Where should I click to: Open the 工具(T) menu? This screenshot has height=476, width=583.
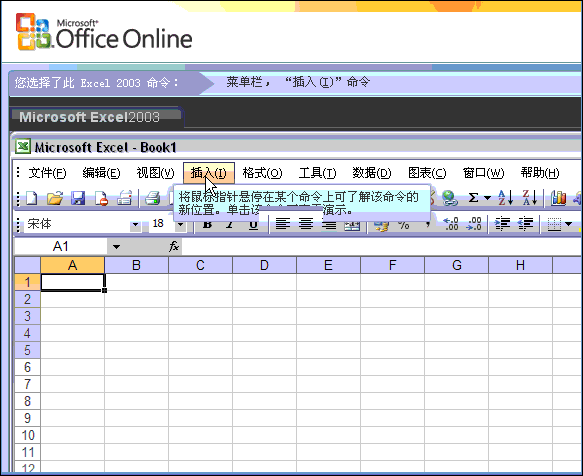[318, 173]
